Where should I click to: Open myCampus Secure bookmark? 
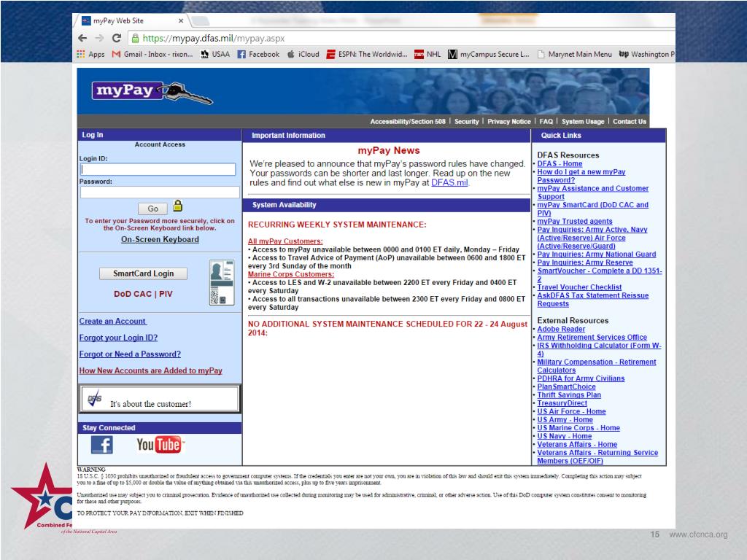click(x=489, y=54)
